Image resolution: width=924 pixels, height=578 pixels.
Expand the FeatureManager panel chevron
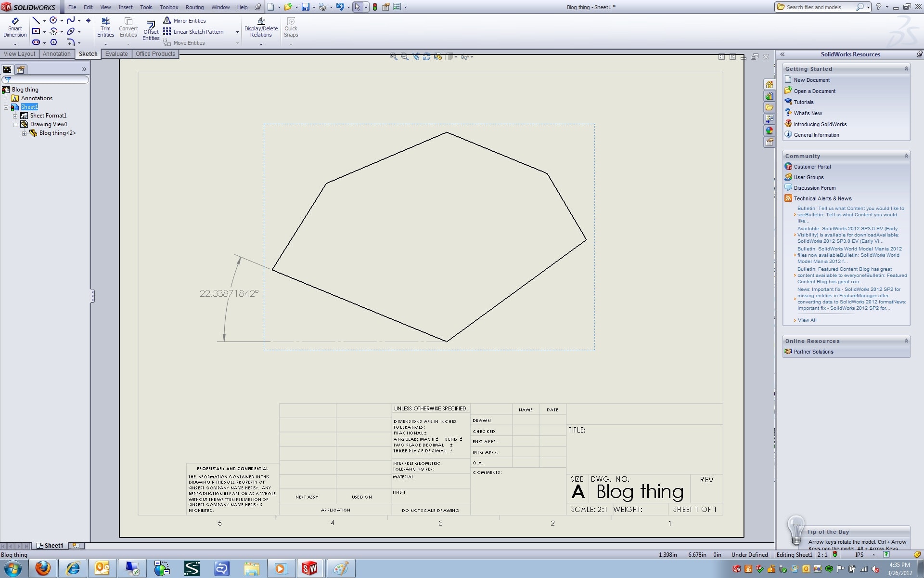click(x=84, y=69)
